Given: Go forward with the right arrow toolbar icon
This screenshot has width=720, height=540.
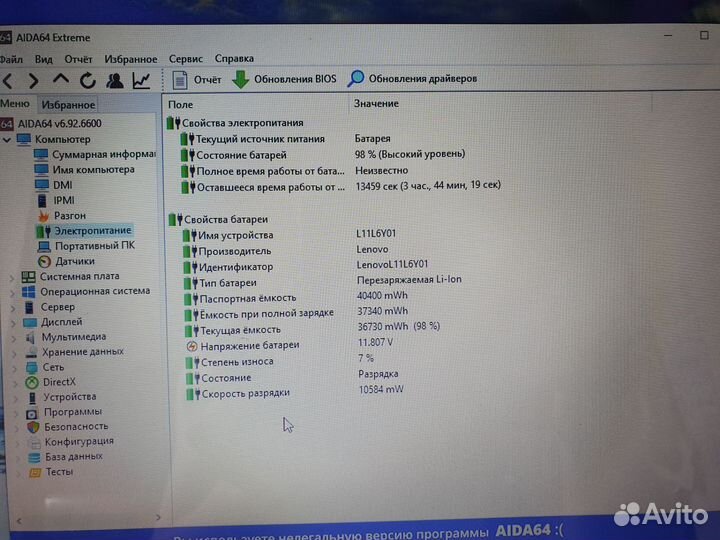Looking at the screenshot, I should tap(33, 81).
